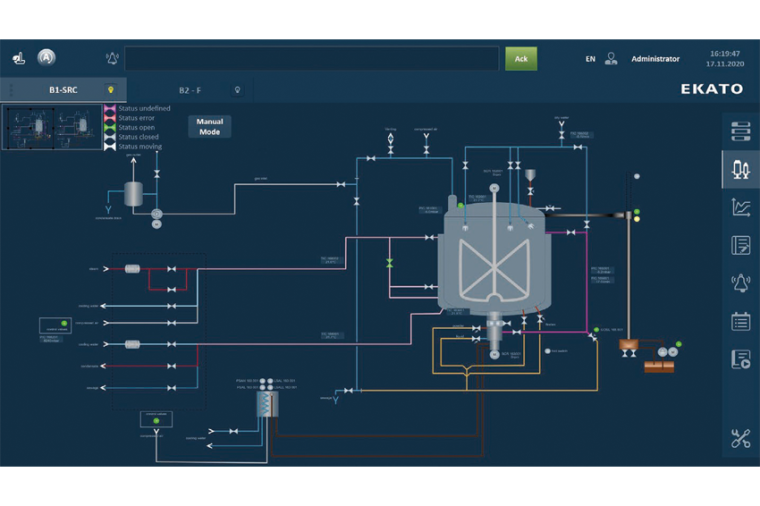Open the batch calendar list icon
760x506 pixels.
coord(740,321)
